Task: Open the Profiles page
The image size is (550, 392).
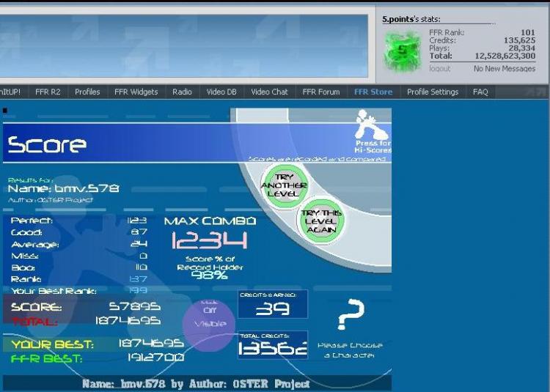Action: (x=87, y=92)
